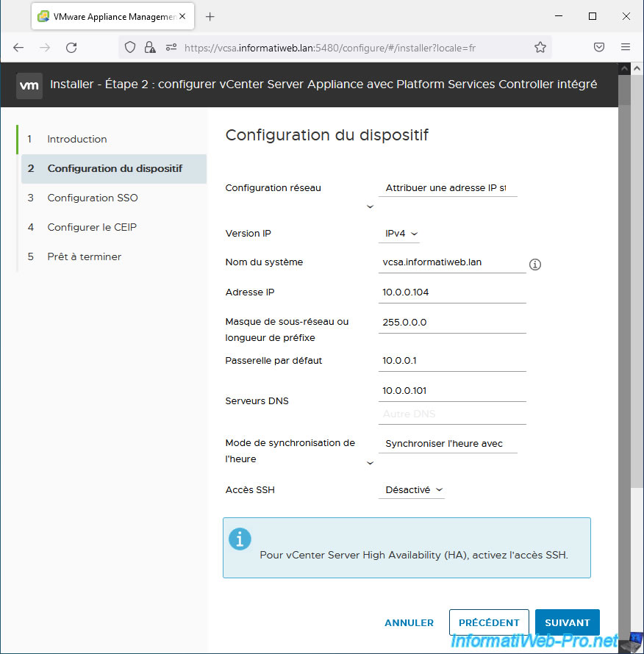Open the Configuration réseau dropdown
Image resolution: width=644 pixels, height=654 pixels.
(448, 188)
